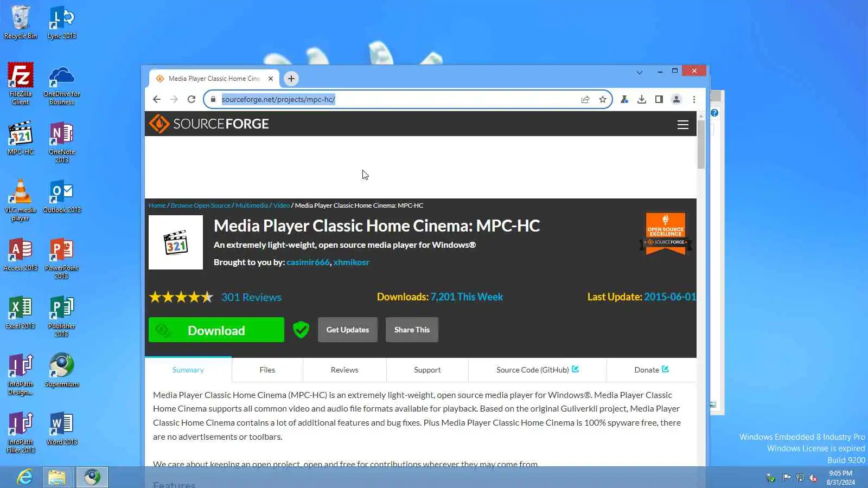Open the 301 Reviews link
The image size is (868, 488).
tap(251, 297)
